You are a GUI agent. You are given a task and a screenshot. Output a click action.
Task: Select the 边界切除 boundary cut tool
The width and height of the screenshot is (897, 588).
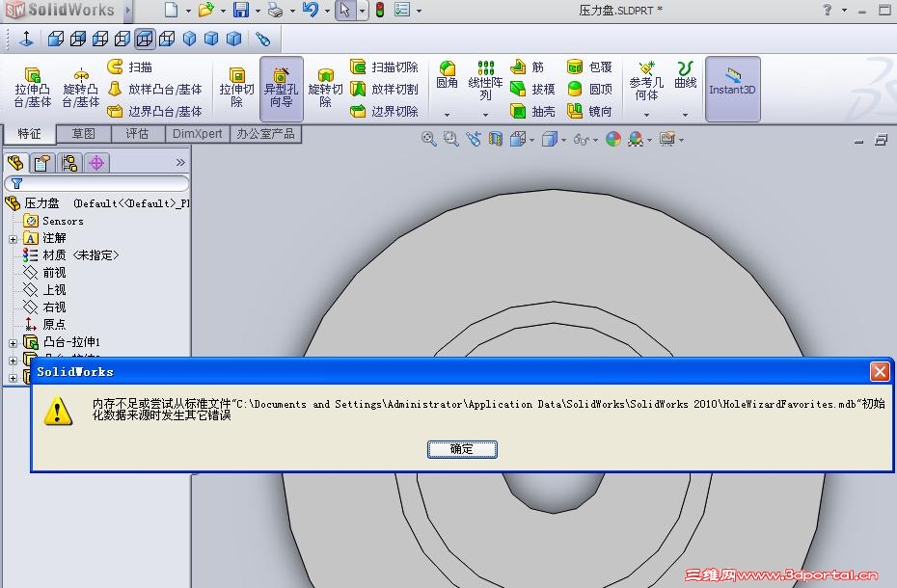(x=385, y=111)
